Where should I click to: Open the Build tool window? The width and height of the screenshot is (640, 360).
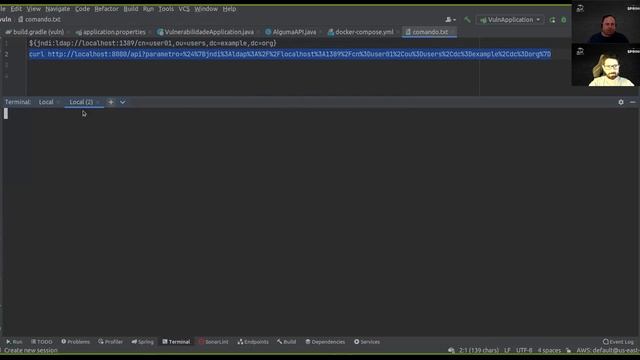tap(287, 342)
